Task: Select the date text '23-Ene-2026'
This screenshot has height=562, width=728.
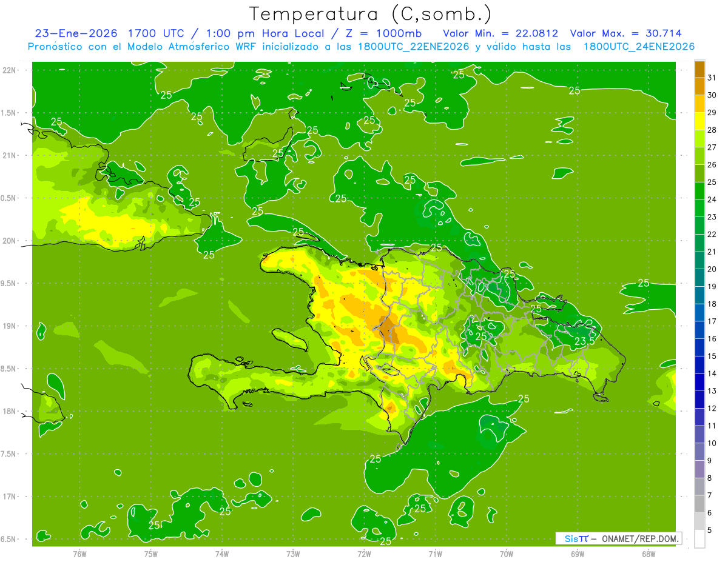Action: [x=76, y=33]
